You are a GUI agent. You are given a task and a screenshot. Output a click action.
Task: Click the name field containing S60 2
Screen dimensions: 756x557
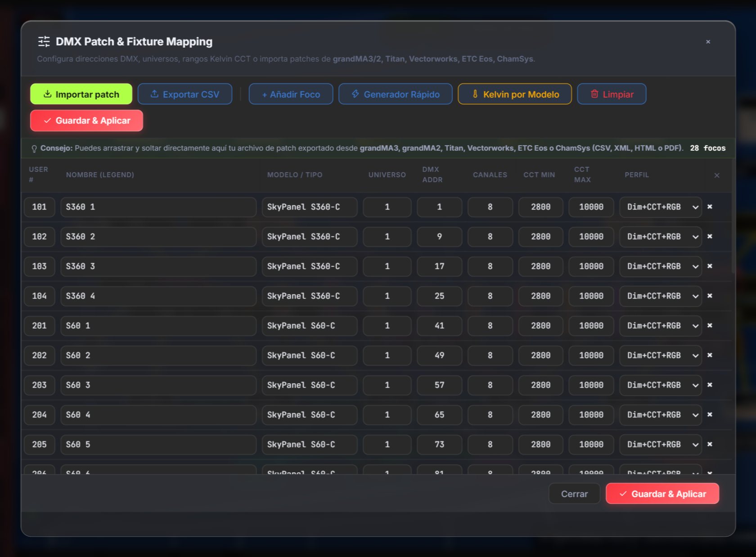pos(158,355)
